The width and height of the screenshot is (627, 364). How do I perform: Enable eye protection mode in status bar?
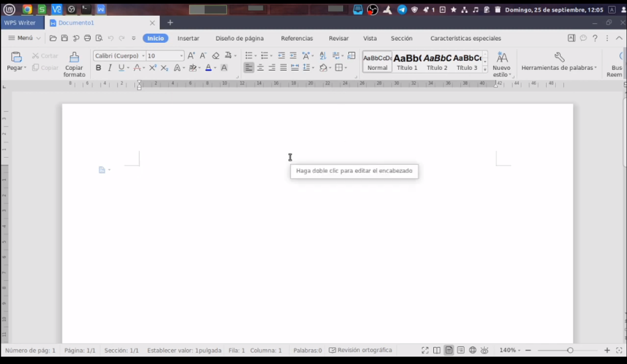coord(484,351)
